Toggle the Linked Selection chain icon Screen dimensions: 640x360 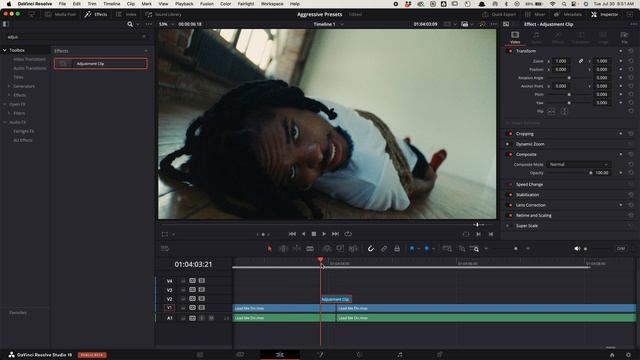tap(384, 249)
